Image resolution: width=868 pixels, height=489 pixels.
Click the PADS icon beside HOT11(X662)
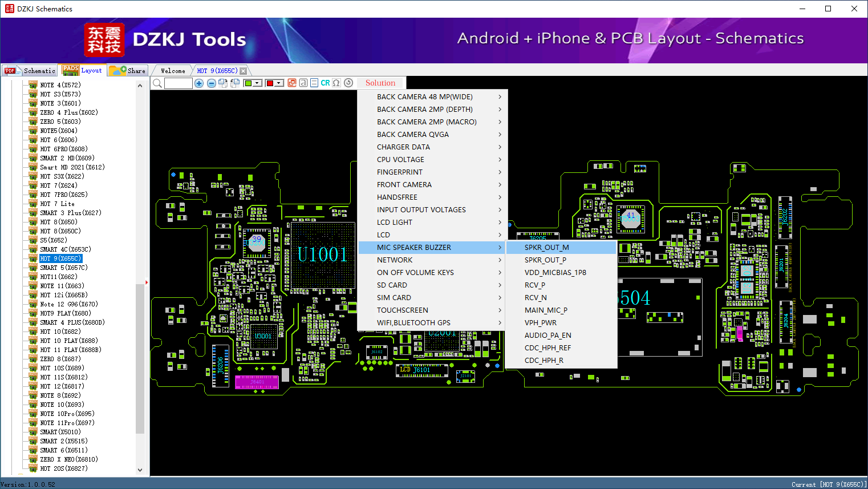pos(33,277)
